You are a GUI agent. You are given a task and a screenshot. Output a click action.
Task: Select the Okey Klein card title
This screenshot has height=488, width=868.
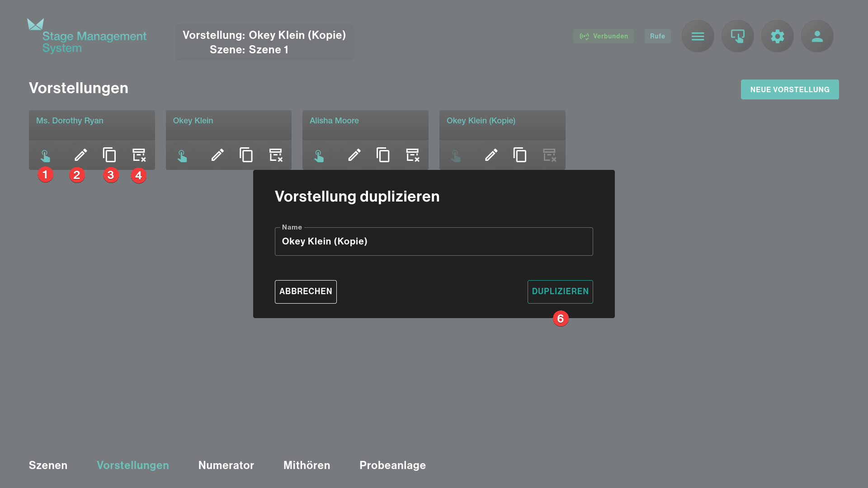pos(193,121)
